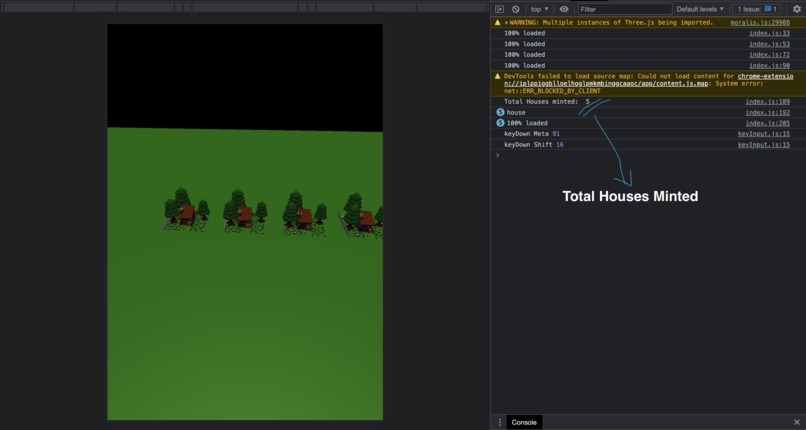
Task: Click the warning icon on Three.js message
Action: [497, 23]
